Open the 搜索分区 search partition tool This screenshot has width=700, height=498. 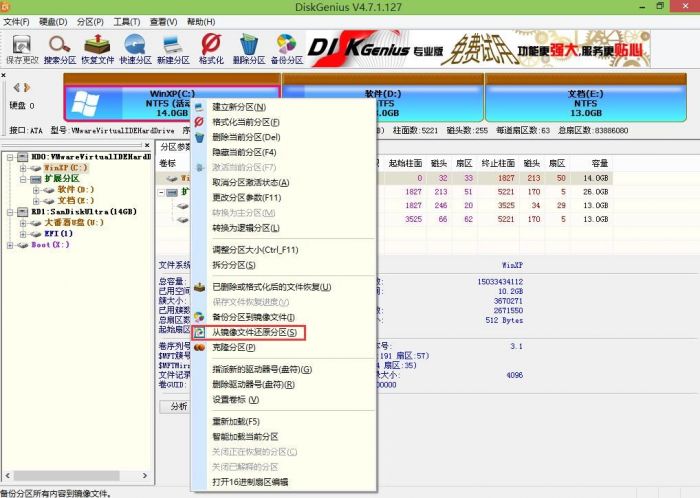(60, 49)
